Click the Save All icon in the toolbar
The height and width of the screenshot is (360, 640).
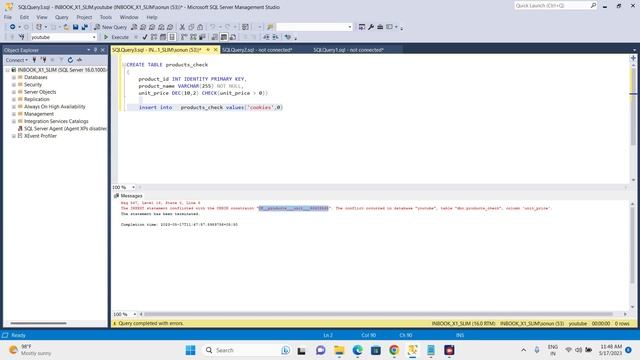(84, 27)
